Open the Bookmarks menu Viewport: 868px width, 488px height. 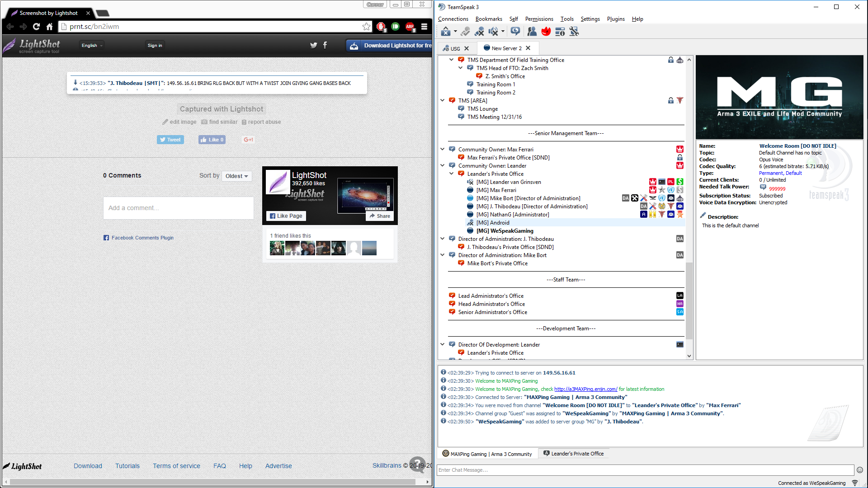click(x=489, y=19)
